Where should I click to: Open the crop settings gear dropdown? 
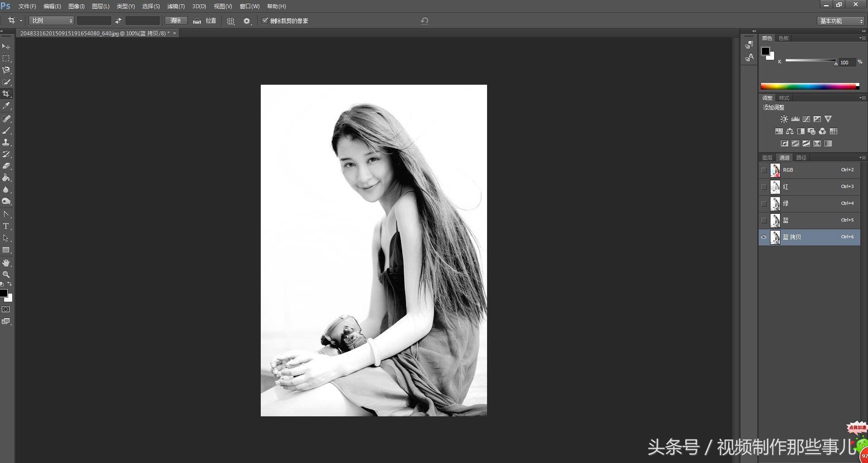[x=247, y=21]
